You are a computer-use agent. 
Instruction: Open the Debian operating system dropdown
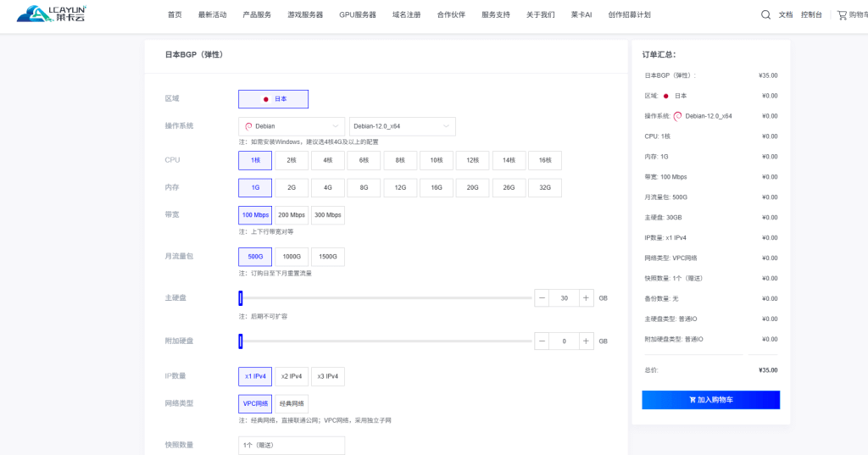[x=292, y=126]
